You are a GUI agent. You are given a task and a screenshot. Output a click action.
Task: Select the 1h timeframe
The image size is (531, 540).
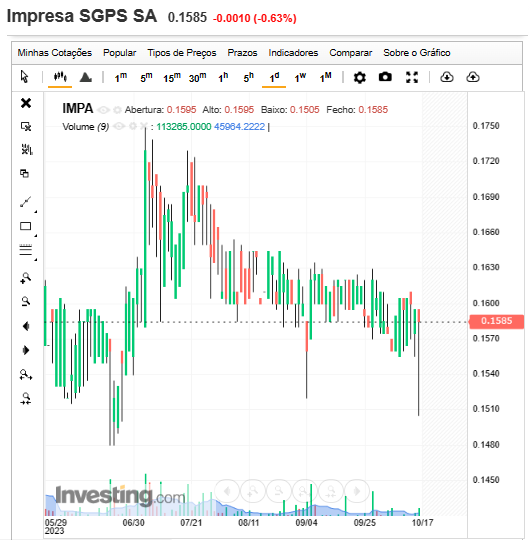click(x=223, y=77)
